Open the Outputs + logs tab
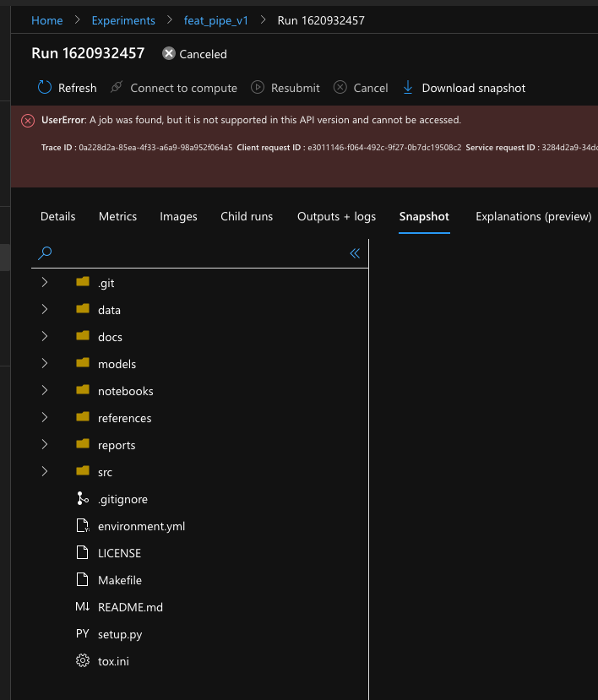 (336, 216)
